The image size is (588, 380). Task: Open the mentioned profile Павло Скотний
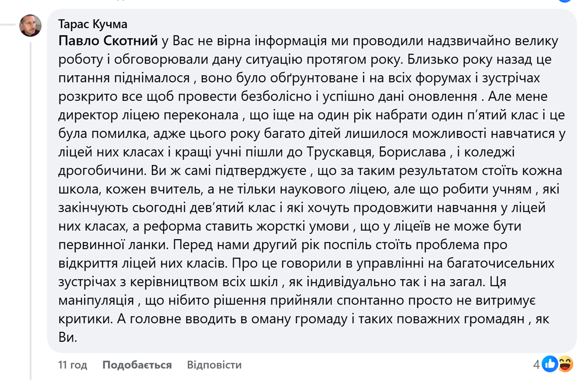108,41
